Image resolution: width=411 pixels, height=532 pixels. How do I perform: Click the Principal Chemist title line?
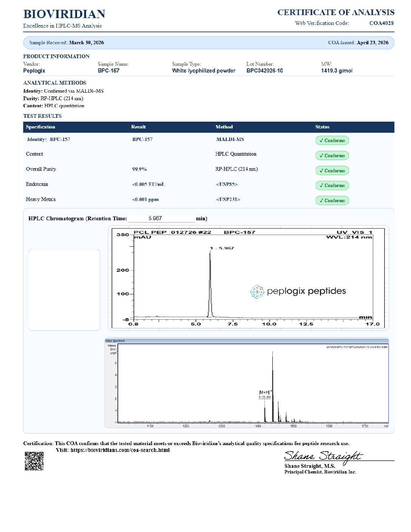320,472
